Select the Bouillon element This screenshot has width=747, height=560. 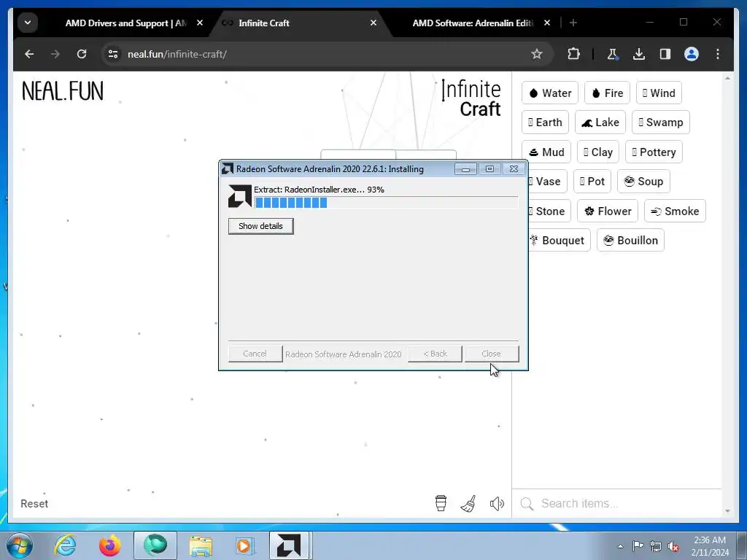tap(630, 241)
